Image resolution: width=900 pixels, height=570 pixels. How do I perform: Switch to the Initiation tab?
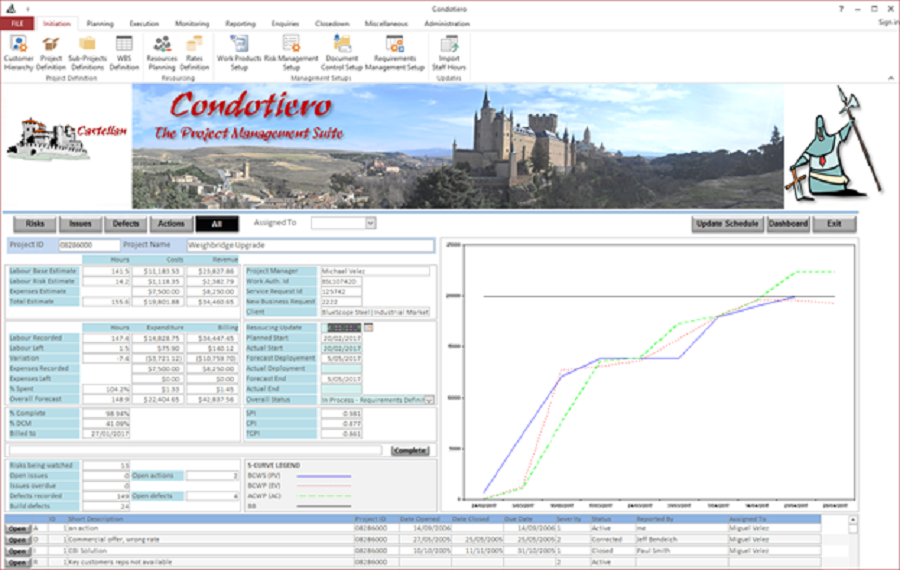click(57, 24)
